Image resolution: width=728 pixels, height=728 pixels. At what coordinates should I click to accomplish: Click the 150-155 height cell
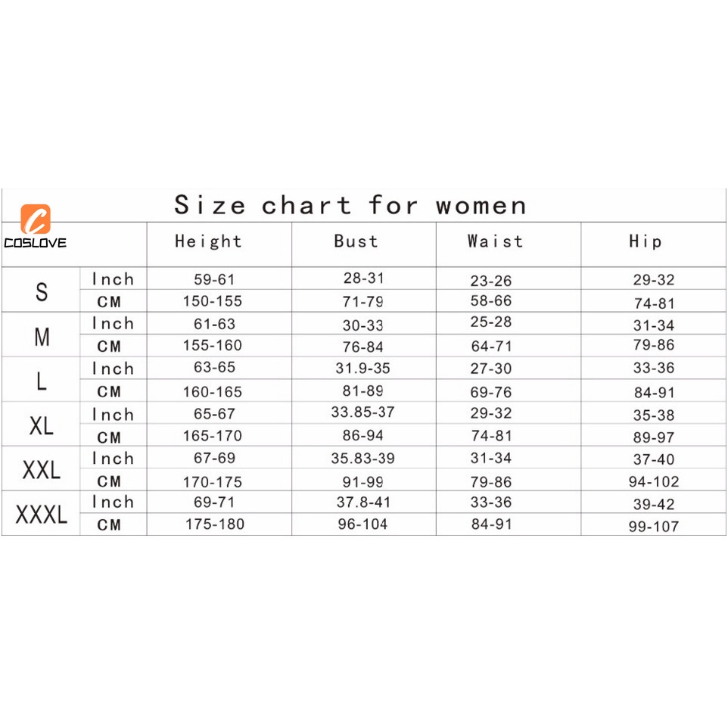[x=213, y=301]
